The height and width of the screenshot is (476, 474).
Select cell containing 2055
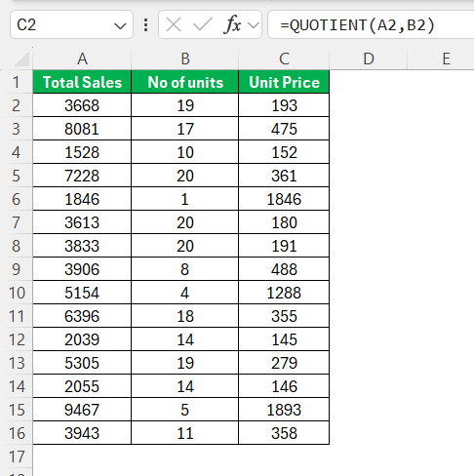point(82,386)
